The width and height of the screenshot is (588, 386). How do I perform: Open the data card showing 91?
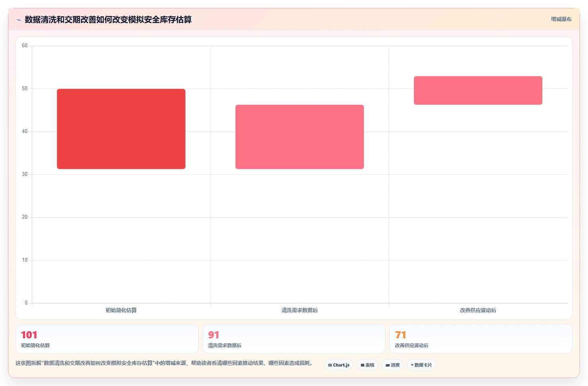point(294,339)
